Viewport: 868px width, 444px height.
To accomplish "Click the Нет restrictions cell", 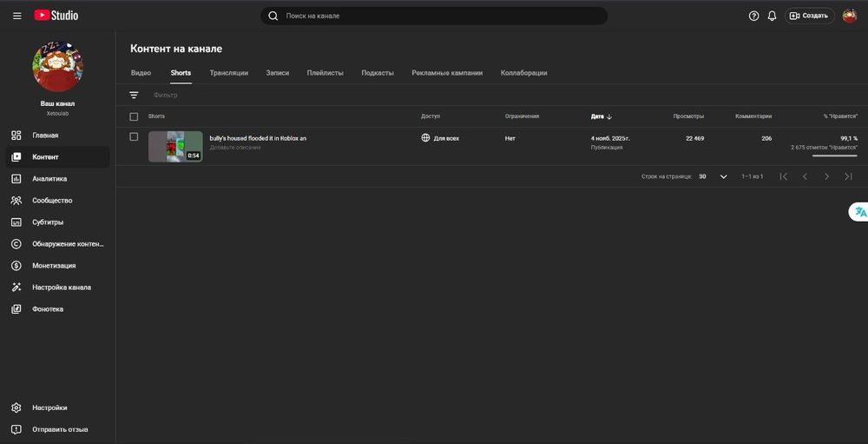I will click(510, 138).
